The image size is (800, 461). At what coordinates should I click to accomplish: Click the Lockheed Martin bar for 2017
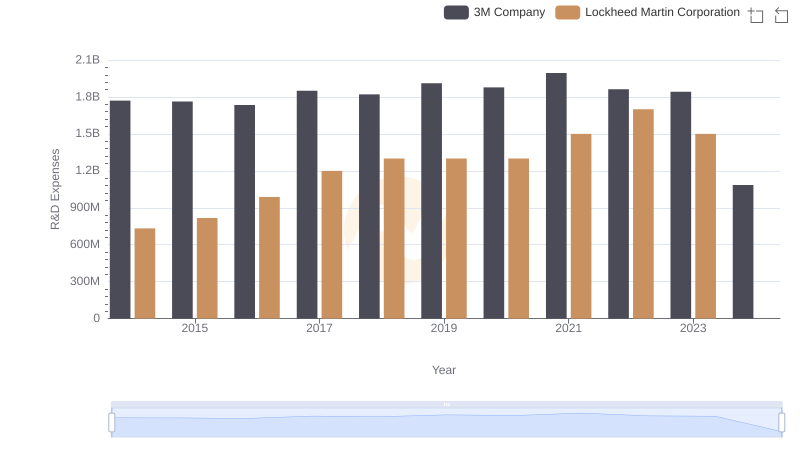click(x=332, y=245)
